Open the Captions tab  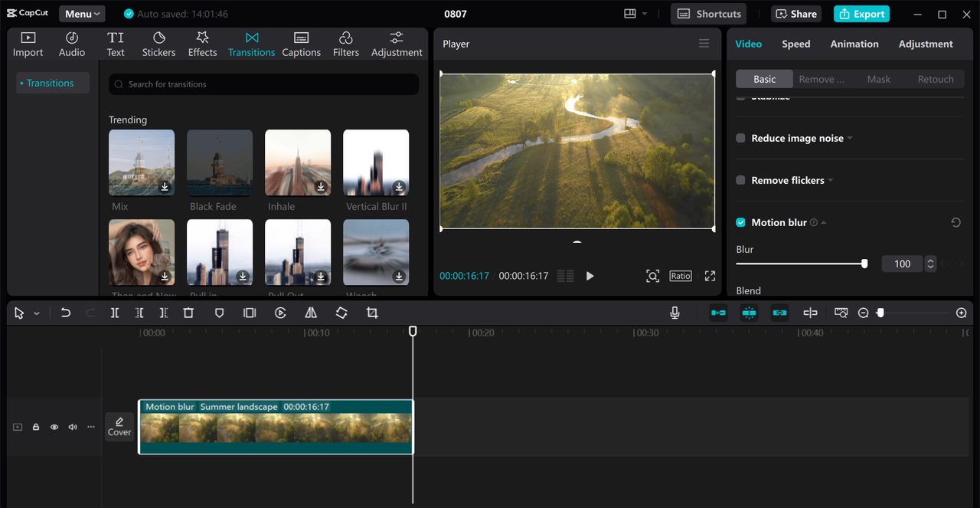301,44
